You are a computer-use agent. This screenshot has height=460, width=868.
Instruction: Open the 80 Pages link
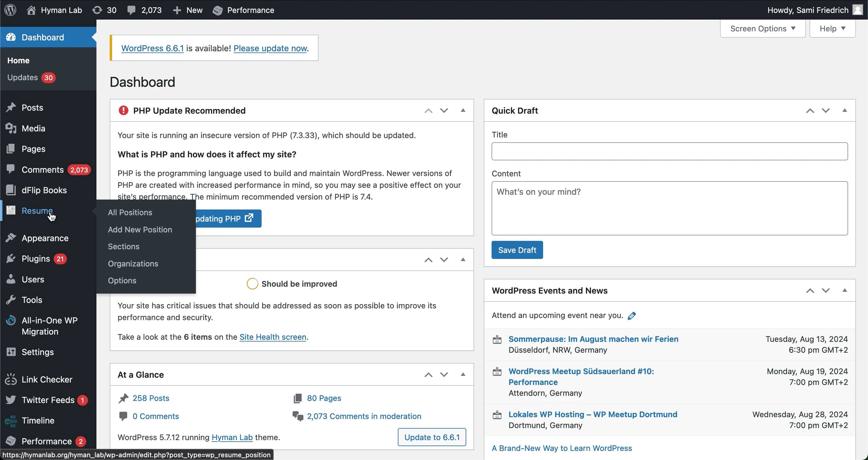click(324, 398)
